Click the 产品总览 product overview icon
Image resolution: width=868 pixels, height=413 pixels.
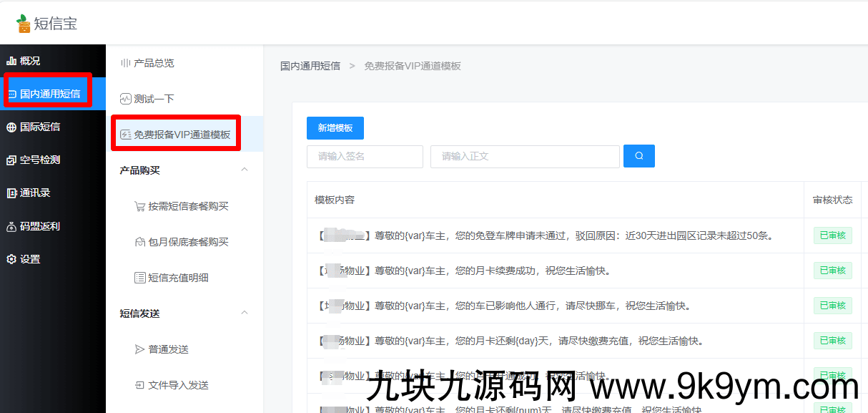click(x=127, y=64)
